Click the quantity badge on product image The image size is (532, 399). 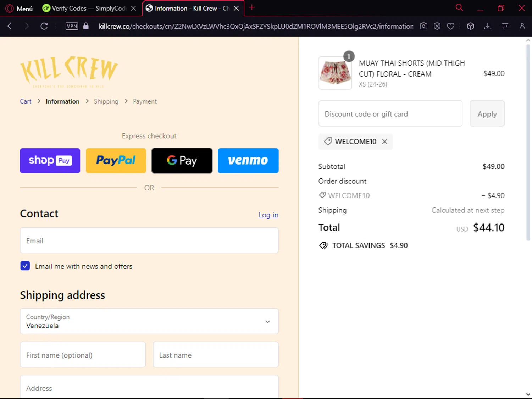coord(349,56)
